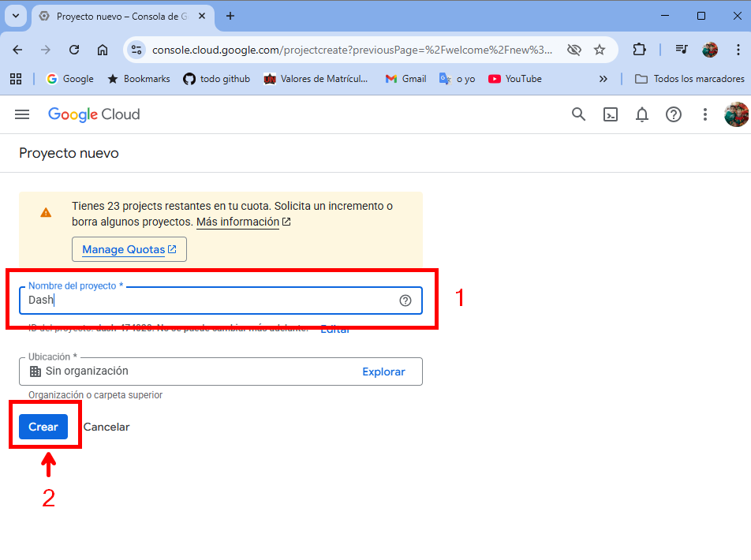Expand hidden bookmarks with double chevron

(603, 79)
